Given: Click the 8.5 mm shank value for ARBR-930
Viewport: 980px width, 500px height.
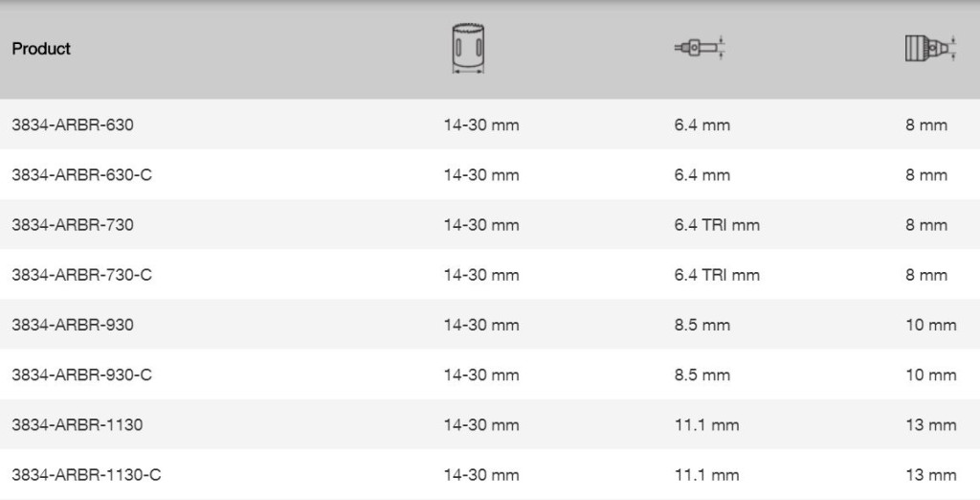Looking at the screenshot, I should tap(702, 325).
